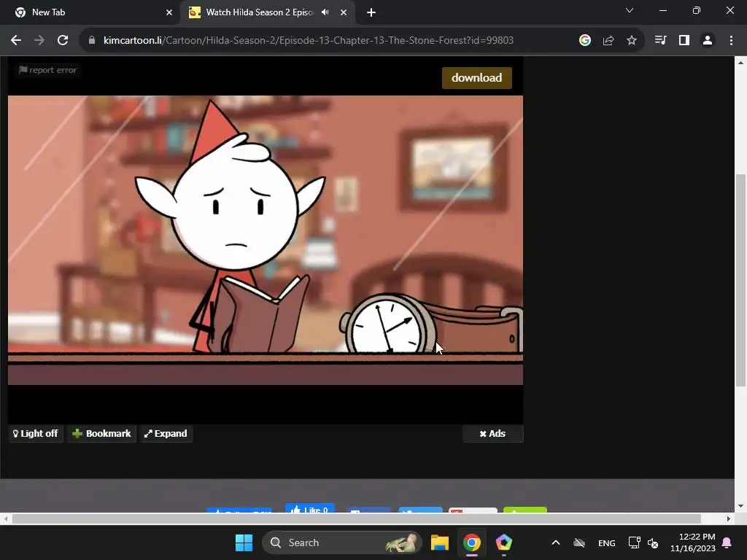The height and width of the screenshot is (560, 747).
Task: Bookmark this tab with the star
Action: coord(632,41)
